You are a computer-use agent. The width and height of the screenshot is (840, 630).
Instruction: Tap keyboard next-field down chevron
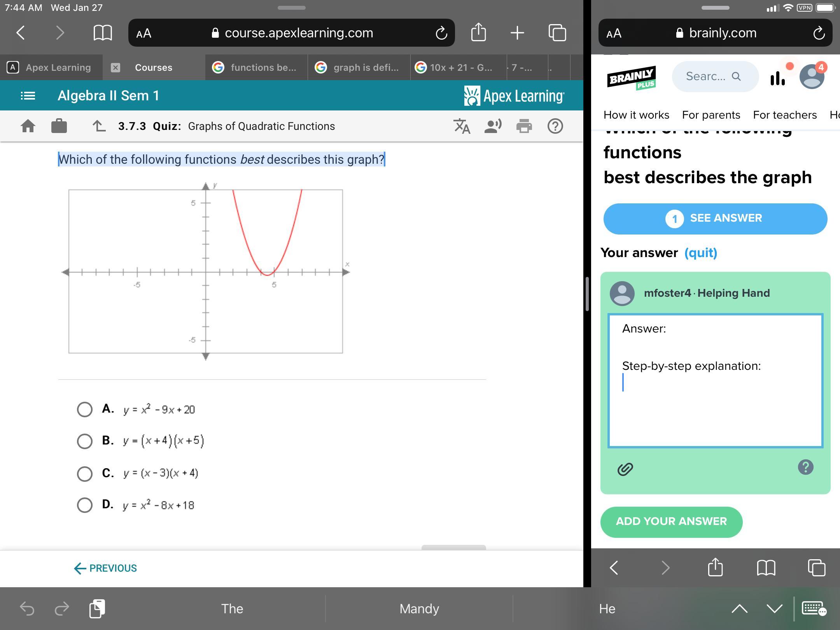774,609
